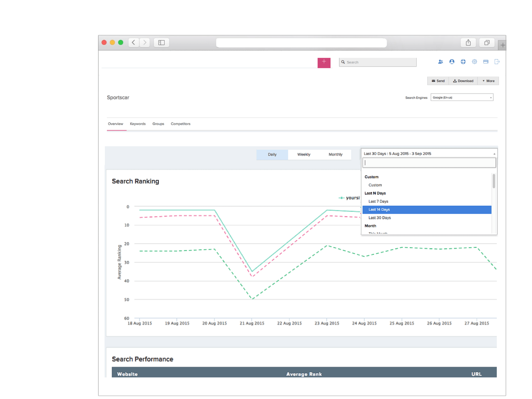
Task: Click the date dropdown list scrollbar
Action: 494,181
